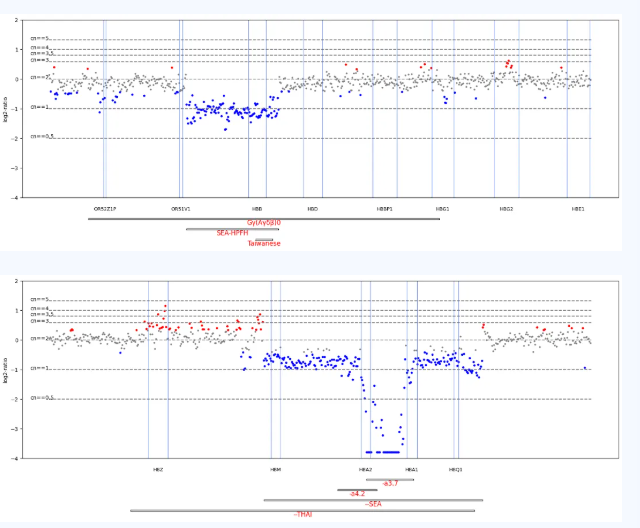Click the red -α3.7 deletion label
This screenshot has height=528, width=640.
click(390, 484)
